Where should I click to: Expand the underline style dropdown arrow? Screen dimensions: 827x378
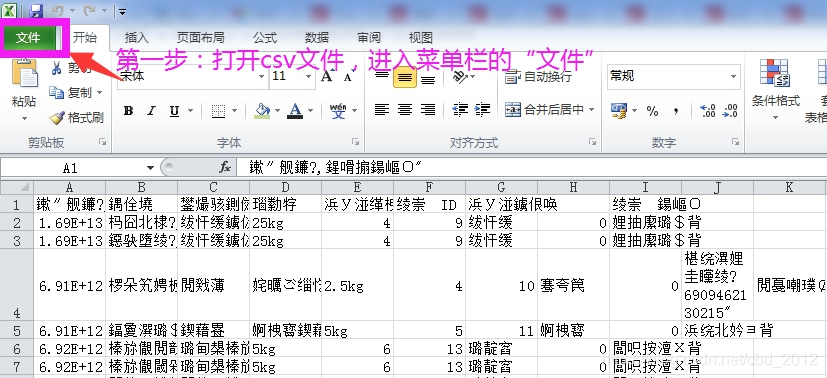click(190, 111)
